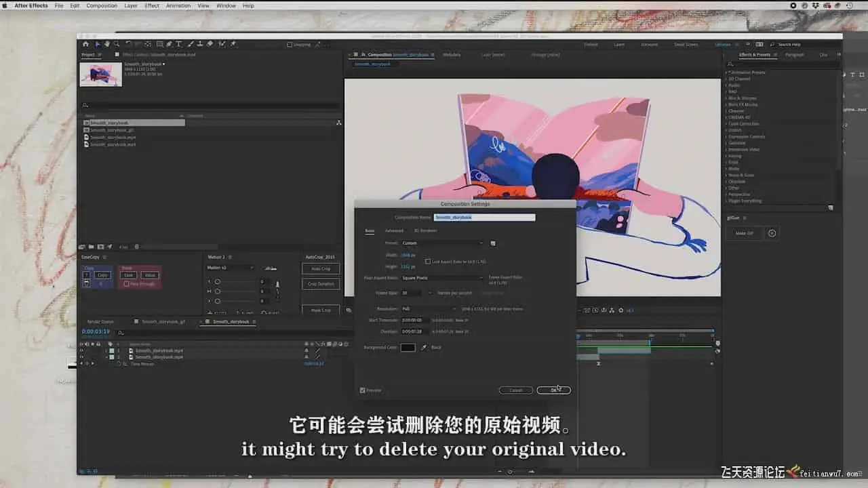Select the Pen tool
This screenshot has height=488, width=868.
pyautogui.click(x=170, y=44)
